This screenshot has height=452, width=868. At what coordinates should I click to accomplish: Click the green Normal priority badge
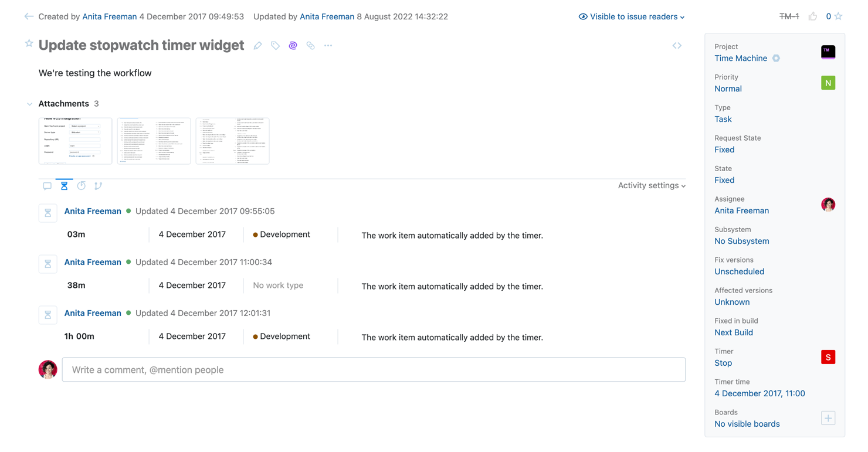[x=828, y=83]
